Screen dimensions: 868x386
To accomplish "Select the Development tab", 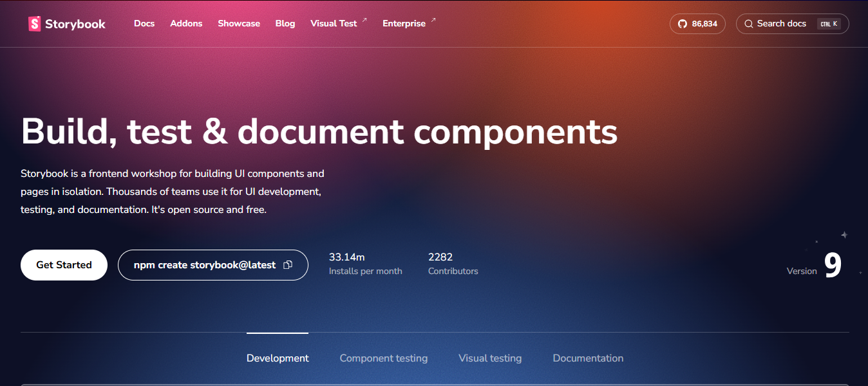I will (278, 358).
